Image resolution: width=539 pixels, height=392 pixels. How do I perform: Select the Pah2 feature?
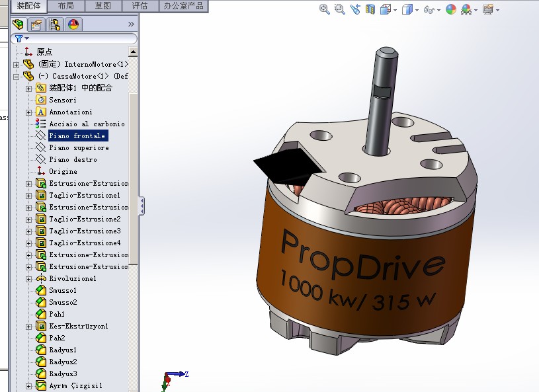(x=57, y=338)
